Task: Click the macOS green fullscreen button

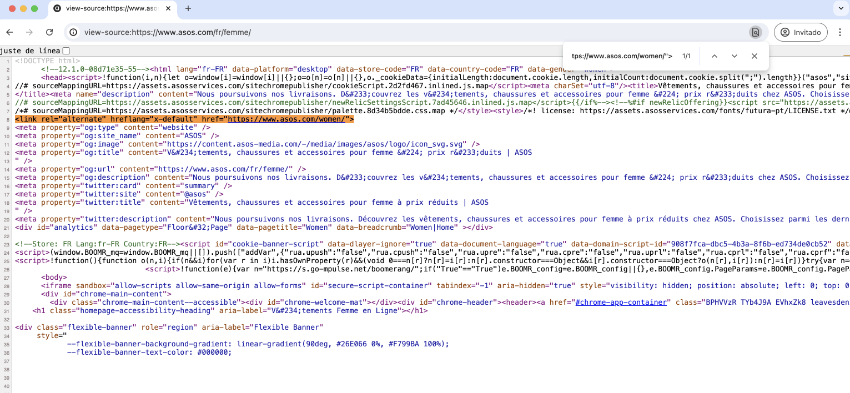Action: pyautogui.click(x=35, y=9)
